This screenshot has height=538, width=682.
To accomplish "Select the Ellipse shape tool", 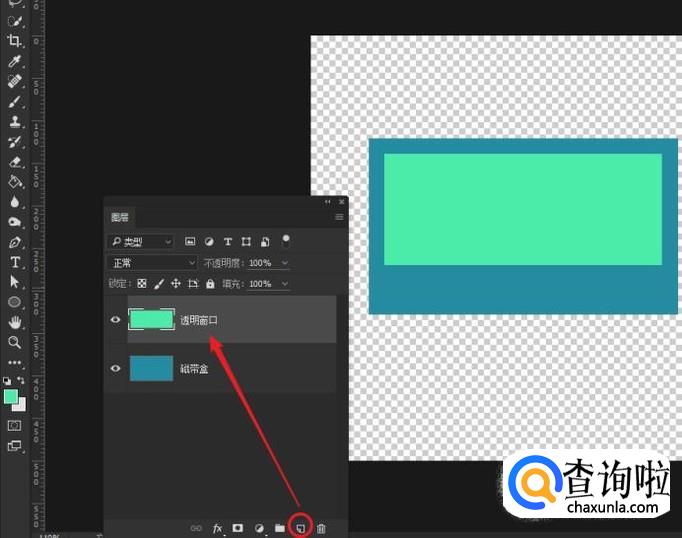I will pyautogui.click(x=14, y=302).
